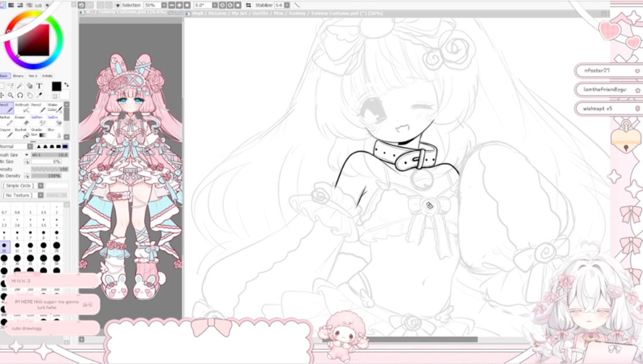Select the Magic Wand tool

click(x=19, y=86)
